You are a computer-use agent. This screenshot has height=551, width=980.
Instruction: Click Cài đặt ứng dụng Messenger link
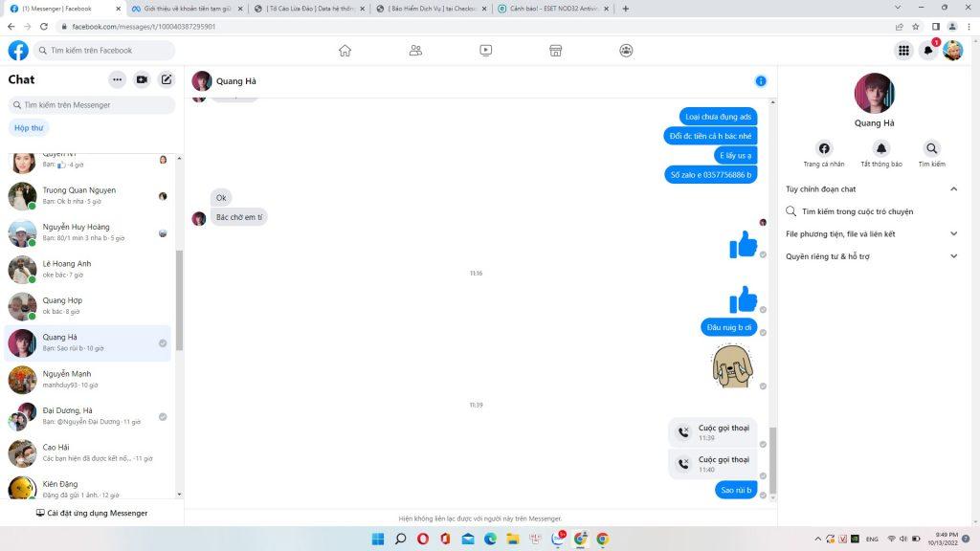(x=92, y=514)
